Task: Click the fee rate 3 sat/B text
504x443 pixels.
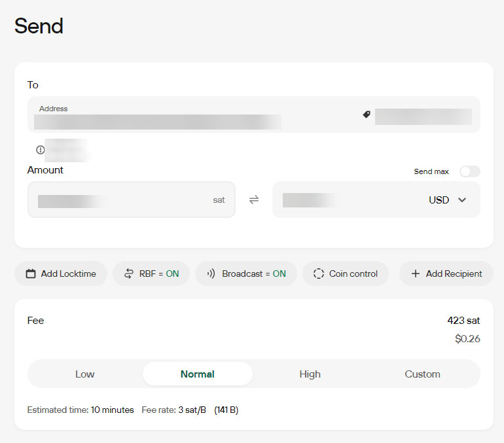Action: (192, 410)
